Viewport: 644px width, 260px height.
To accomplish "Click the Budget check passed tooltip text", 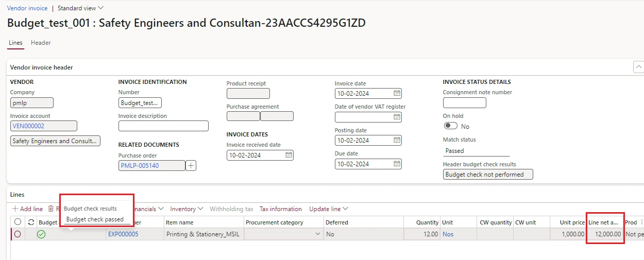I will (95, 219).
